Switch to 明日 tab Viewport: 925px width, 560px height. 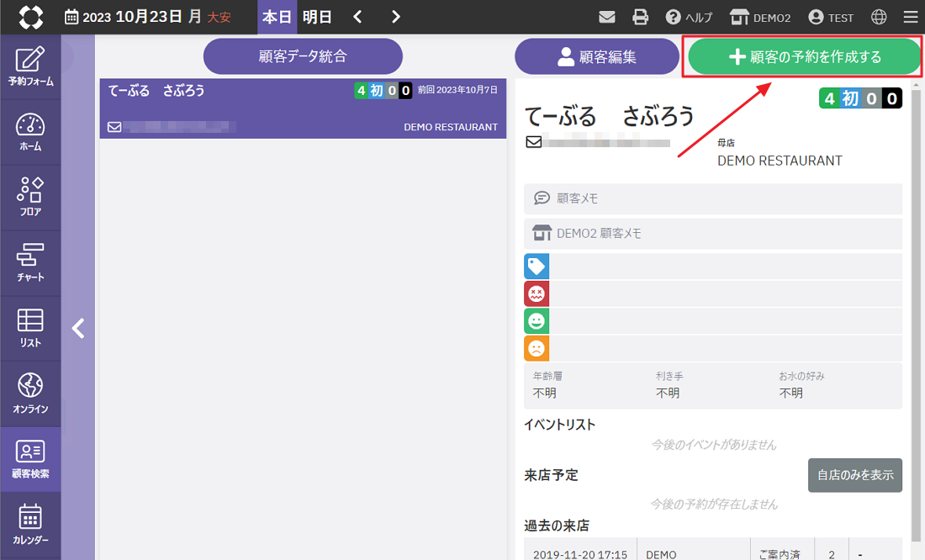pyautogui.click(x=317, y=17)
